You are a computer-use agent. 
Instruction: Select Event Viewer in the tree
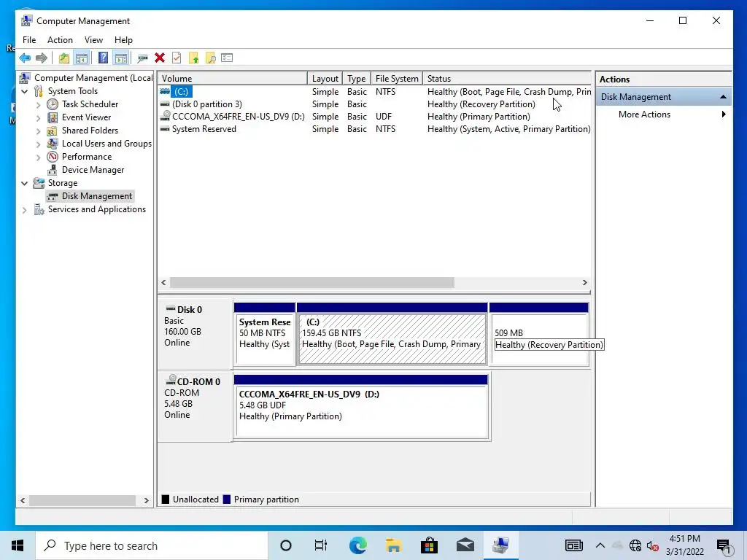point(86,117)
